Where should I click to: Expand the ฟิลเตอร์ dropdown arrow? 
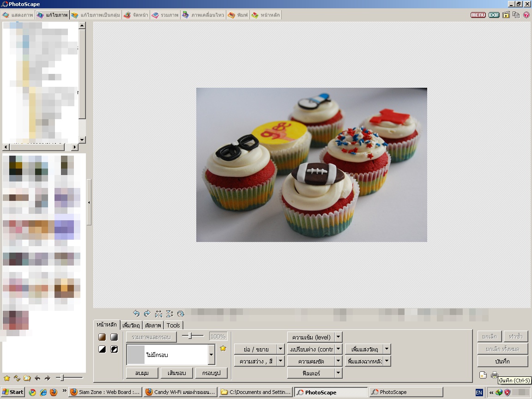click(338, 373)
